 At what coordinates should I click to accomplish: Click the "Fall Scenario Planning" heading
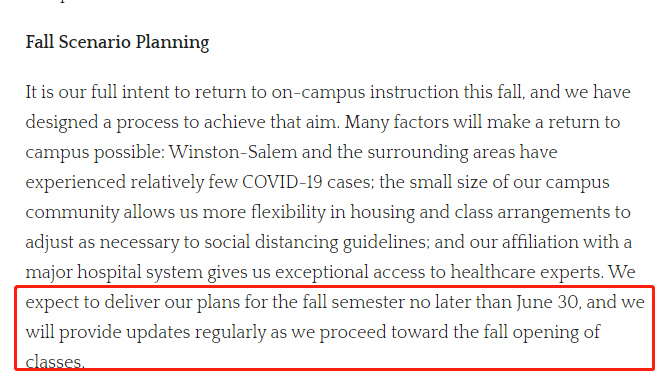point(117,42)
